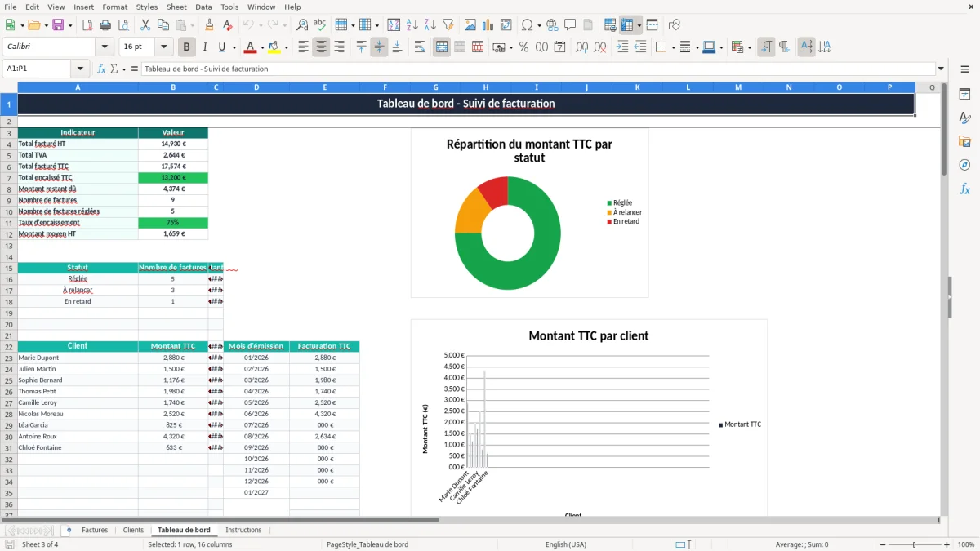
Task: Click the zoom in plus button
Action: pos(947,544)
